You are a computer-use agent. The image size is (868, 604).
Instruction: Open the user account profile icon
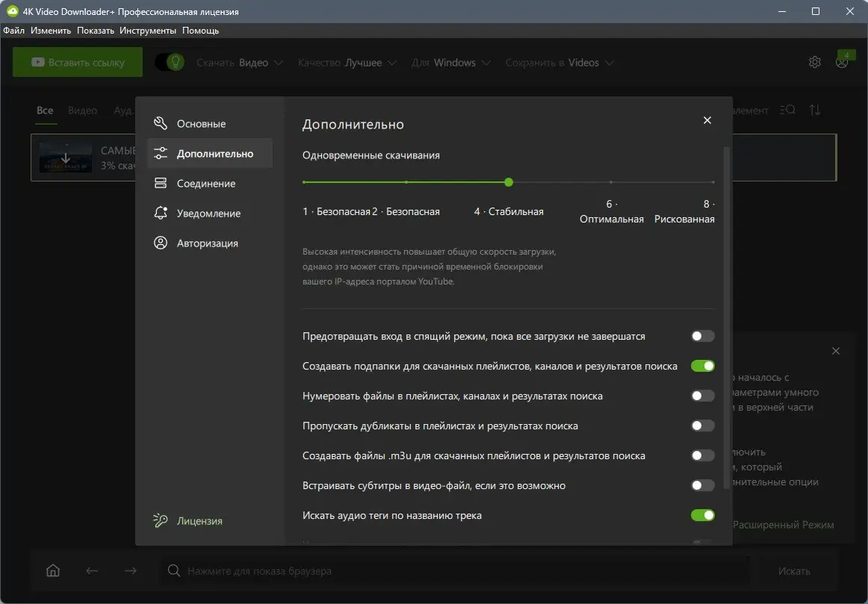click(x=842, y=63)
